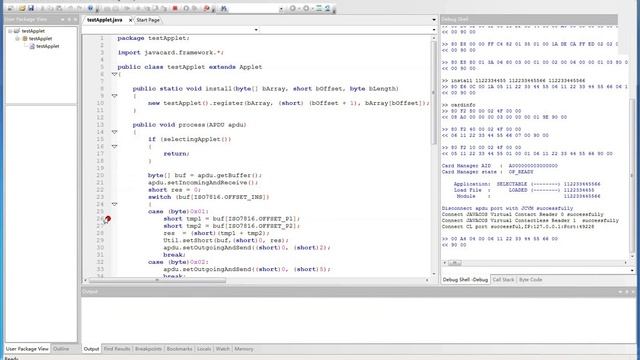Screen dimensions: 640x360
Task: Click the editor horizontal scrollbar thumb
Action: [157, 280]
